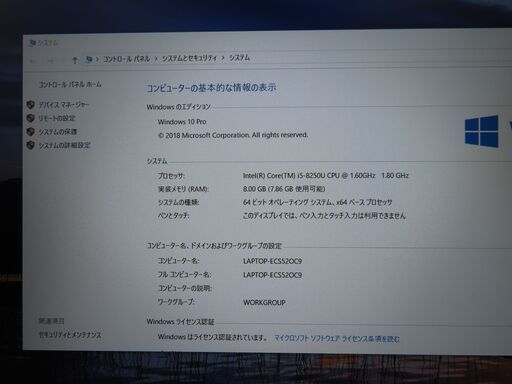Screen dimensions: 512x384
Task: Click the shield icon beside リモートの設定
Action: [x=31, y=118]
